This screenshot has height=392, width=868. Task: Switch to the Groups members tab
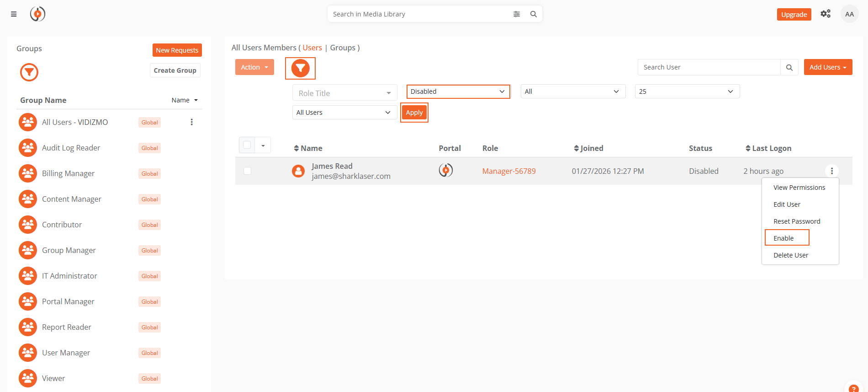(343, 48)
